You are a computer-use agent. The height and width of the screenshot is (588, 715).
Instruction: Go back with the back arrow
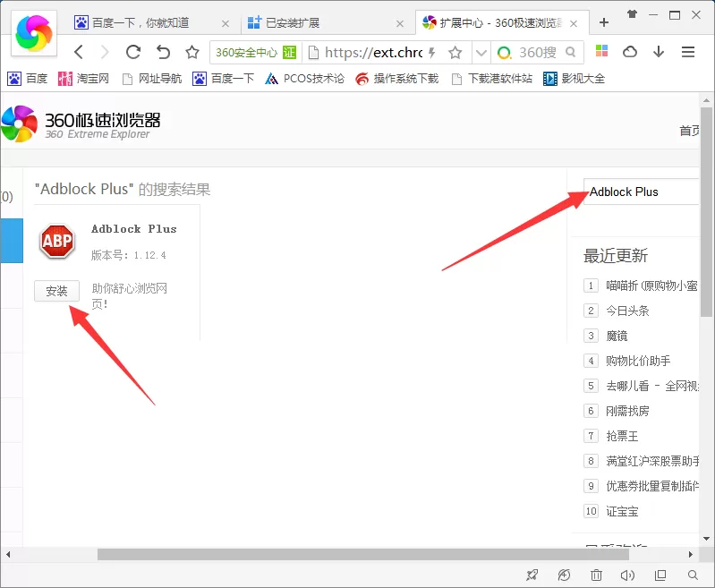pyautogui.click(x=79, y=52)
